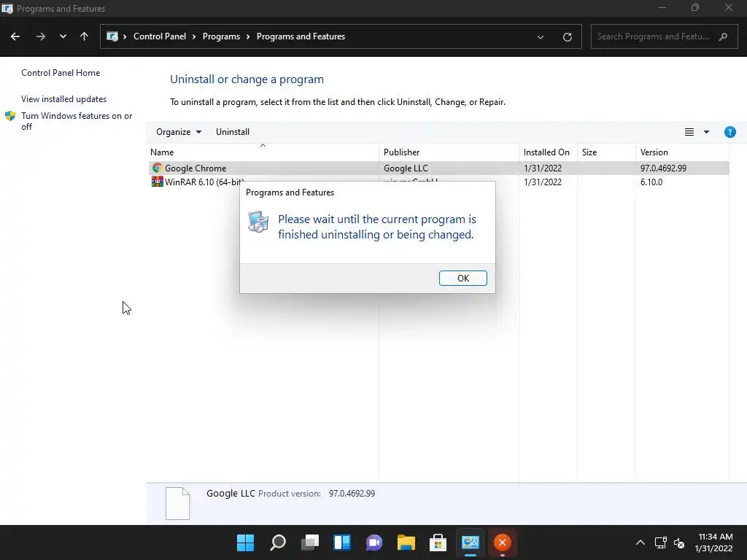Viewport: 747px width, 560px height.
Task: Click the red X app taskbar icon
Action: 502,542
